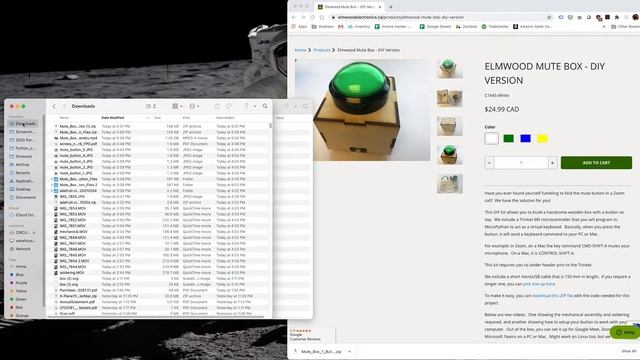Open Finder share icon in toolbar

pyautogui.click(x=217, y=106)
